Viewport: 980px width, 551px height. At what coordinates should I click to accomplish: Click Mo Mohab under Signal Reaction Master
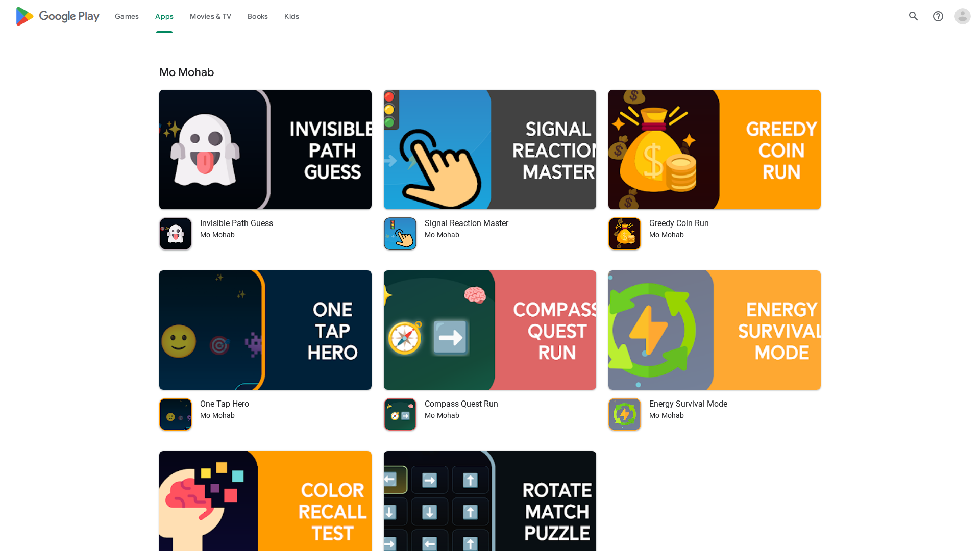(x=442, y=235)
